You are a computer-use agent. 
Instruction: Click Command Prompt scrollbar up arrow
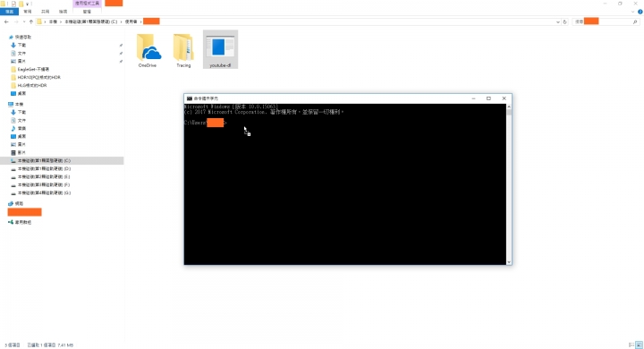click(509, 106)
